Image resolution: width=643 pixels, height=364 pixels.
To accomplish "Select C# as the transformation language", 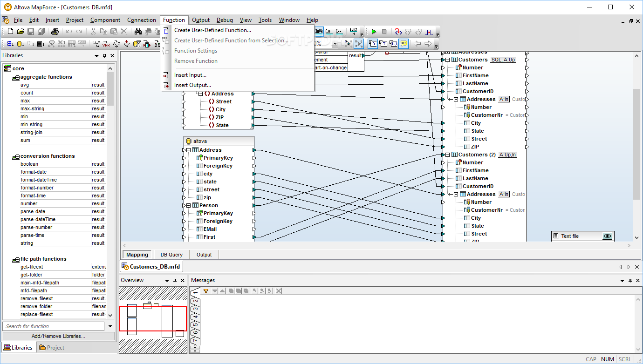I will 329,32.
